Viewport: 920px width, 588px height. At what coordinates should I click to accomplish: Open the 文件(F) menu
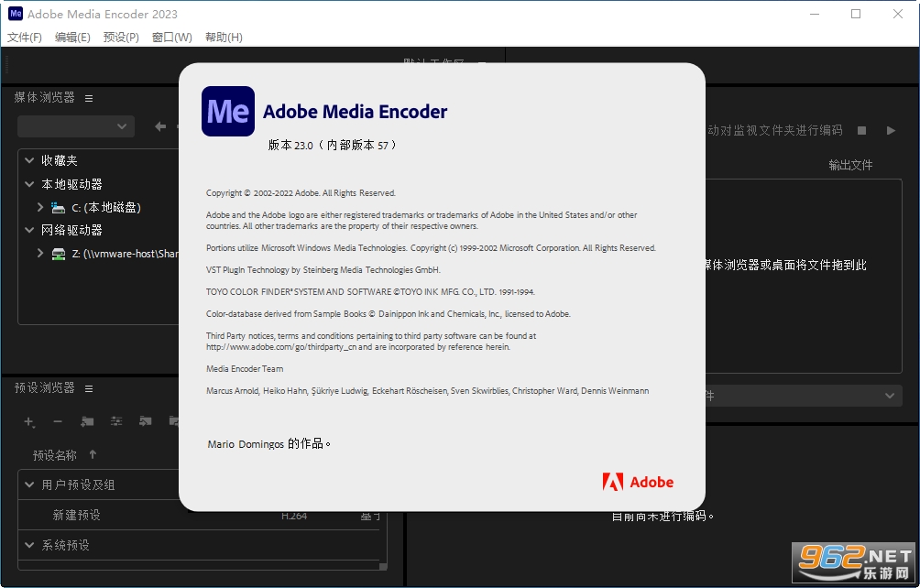(x=25, y=37)
